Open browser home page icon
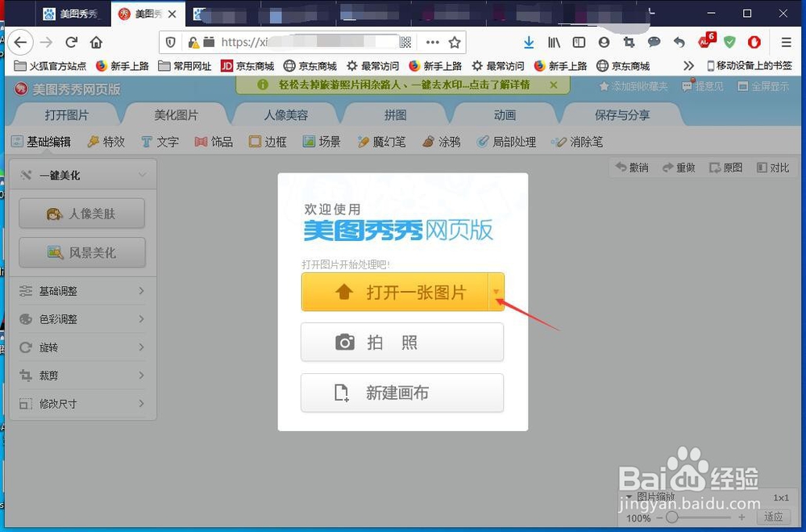Viewport: 806px width, 532px height. point(96,42)
